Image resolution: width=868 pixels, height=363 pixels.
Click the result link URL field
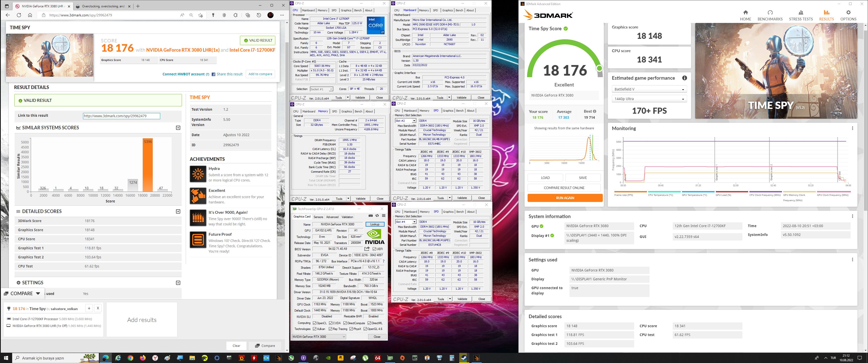[x=121, y=116]
